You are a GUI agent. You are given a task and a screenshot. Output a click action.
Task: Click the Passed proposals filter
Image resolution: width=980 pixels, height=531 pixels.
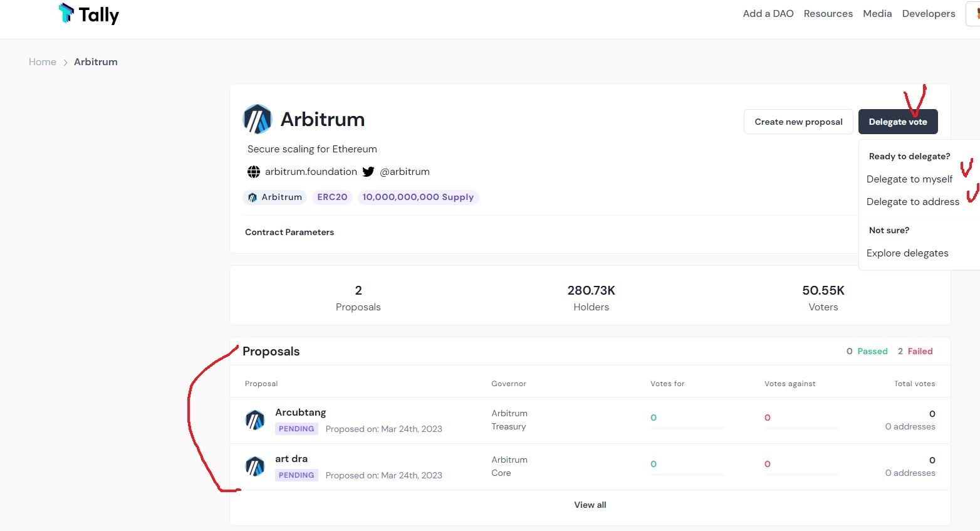tap(867, 352)
